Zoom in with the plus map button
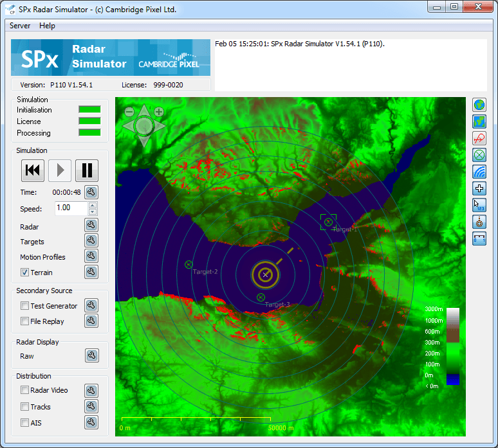The width and height of the screenshot is (498, 448). point(159,112)
